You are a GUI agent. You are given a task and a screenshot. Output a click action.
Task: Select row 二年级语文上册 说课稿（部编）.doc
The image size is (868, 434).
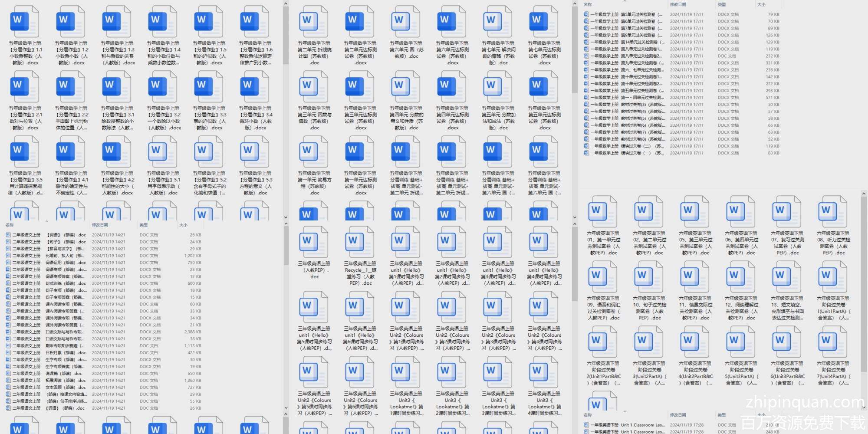(x=104, y=373)
